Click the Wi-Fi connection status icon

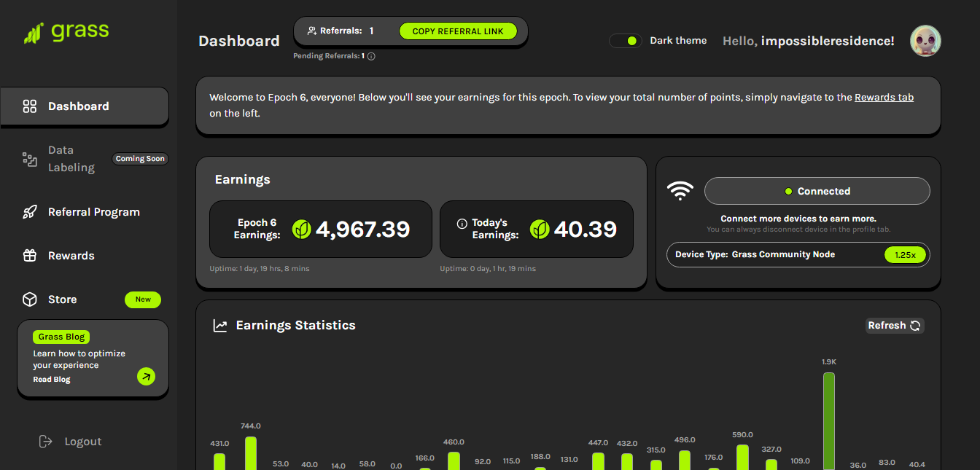[x=680, y=191]
